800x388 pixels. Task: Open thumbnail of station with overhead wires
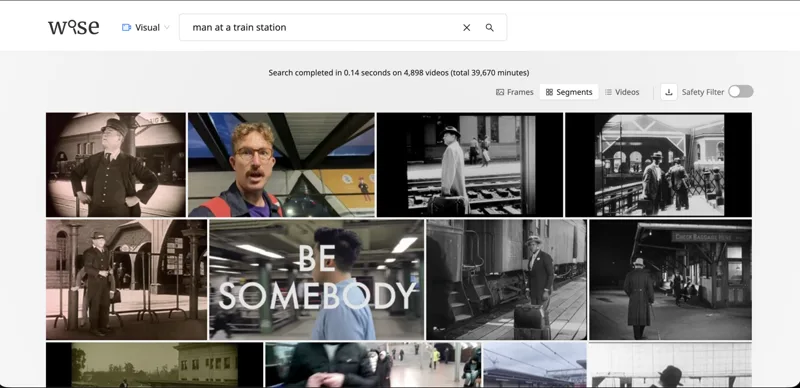535,365
